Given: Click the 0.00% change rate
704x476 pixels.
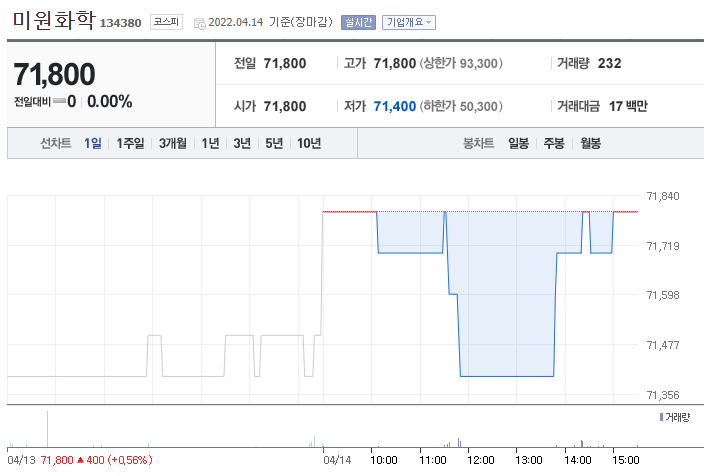Looking at the screenshot, I should [110, 101].
